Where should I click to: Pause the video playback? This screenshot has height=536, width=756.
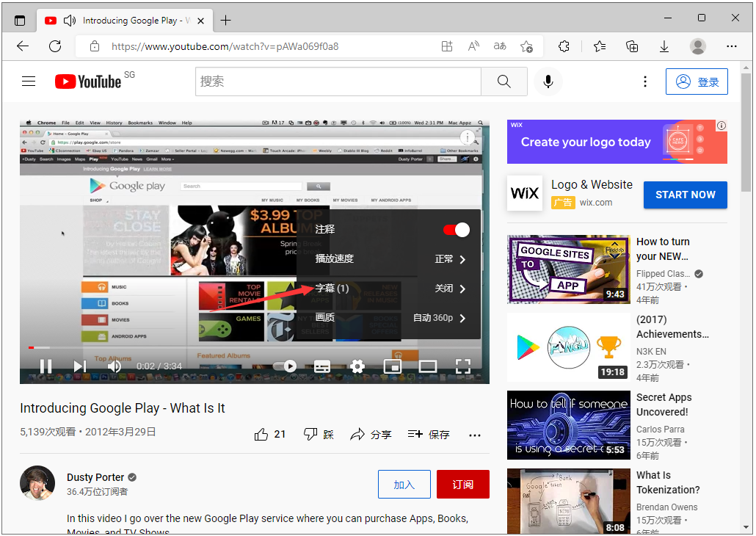click(46, 366)
